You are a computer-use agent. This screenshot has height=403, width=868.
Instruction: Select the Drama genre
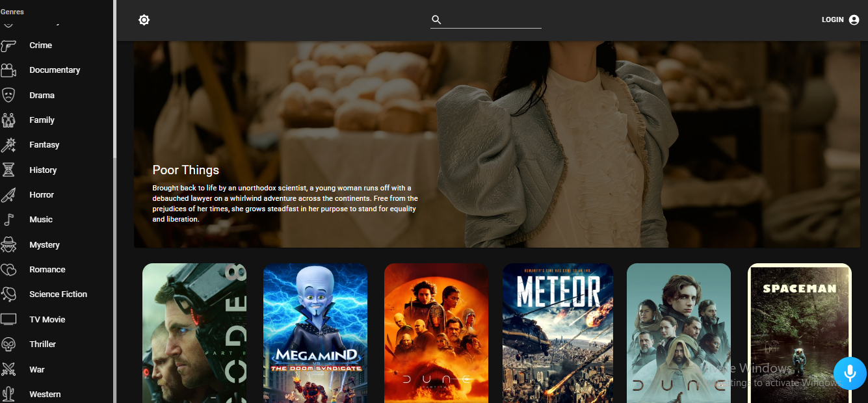[42, 96]
